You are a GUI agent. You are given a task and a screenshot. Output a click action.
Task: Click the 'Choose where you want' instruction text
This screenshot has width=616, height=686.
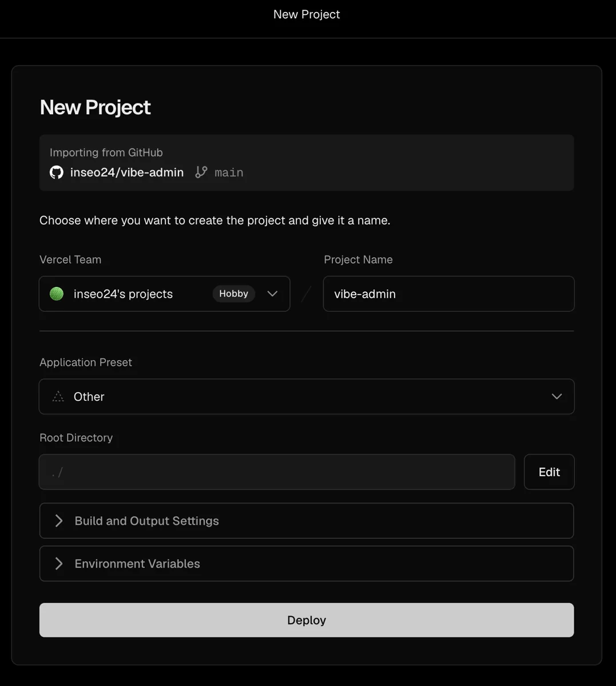(215, 221)
